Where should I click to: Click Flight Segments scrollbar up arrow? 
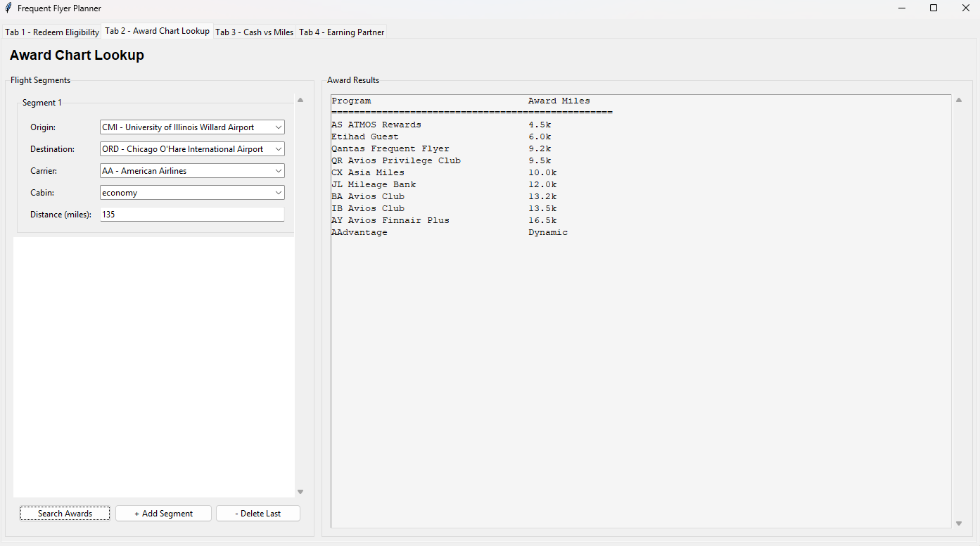pos(300,101)
